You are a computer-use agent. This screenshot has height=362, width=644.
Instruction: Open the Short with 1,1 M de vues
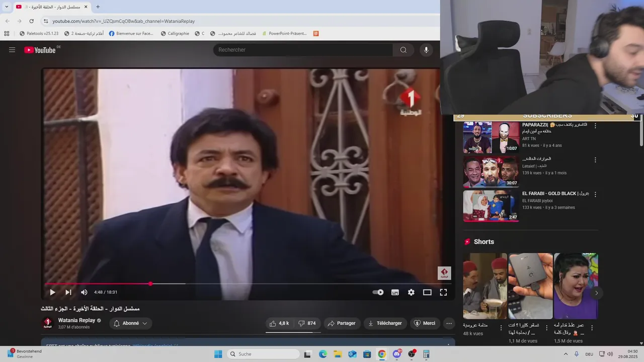point(530,286)
